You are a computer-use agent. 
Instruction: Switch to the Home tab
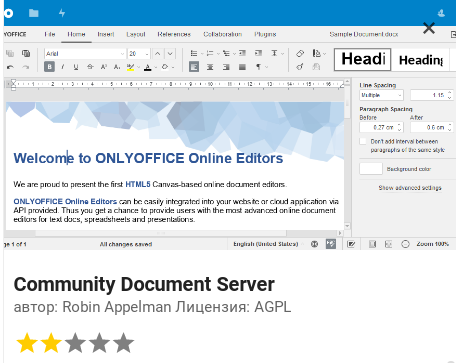pos(76,34)
